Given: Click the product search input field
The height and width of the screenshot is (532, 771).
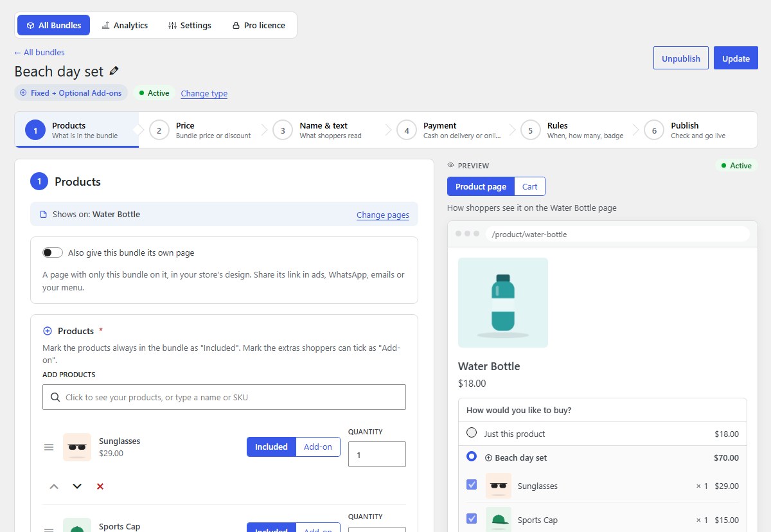Looking at the screenshot, I should tap(224, 397).
